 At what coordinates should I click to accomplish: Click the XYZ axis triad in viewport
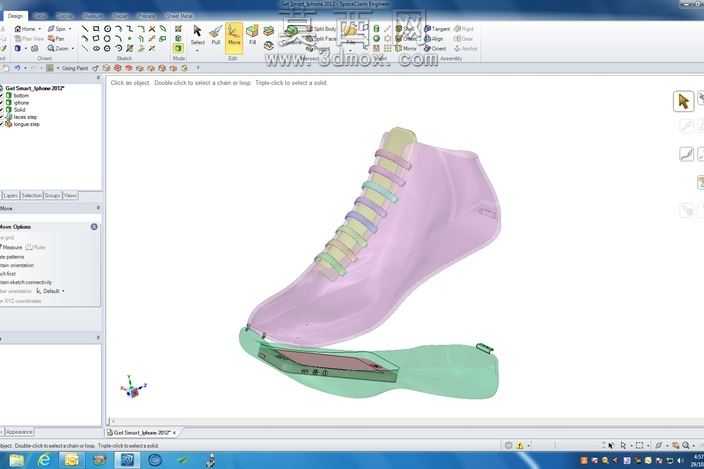(x=133, y=386)
